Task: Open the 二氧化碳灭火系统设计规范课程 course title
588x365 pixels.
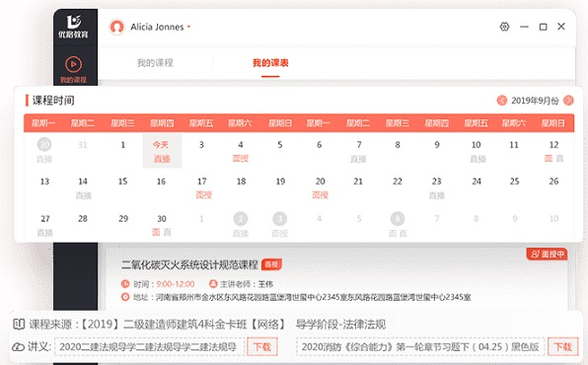Action: (x=189, y=264)
